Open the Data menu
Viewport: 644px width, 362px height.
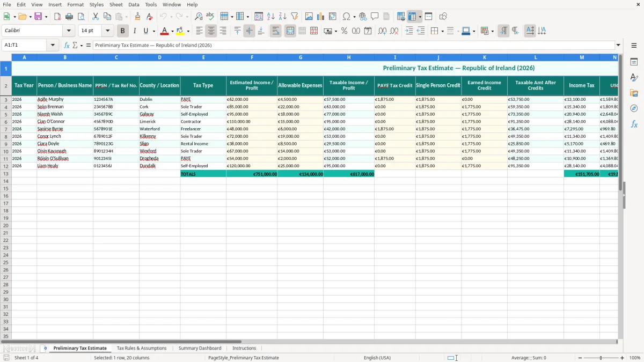pyautogui.click(x=134, y=4)
